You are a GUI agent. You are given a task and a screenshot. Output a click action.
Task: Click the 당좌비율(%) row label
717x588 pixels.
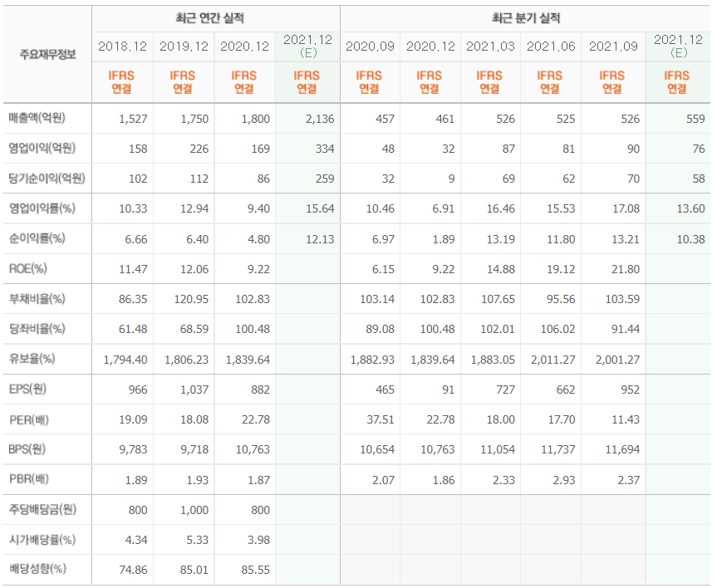[37, 329]
